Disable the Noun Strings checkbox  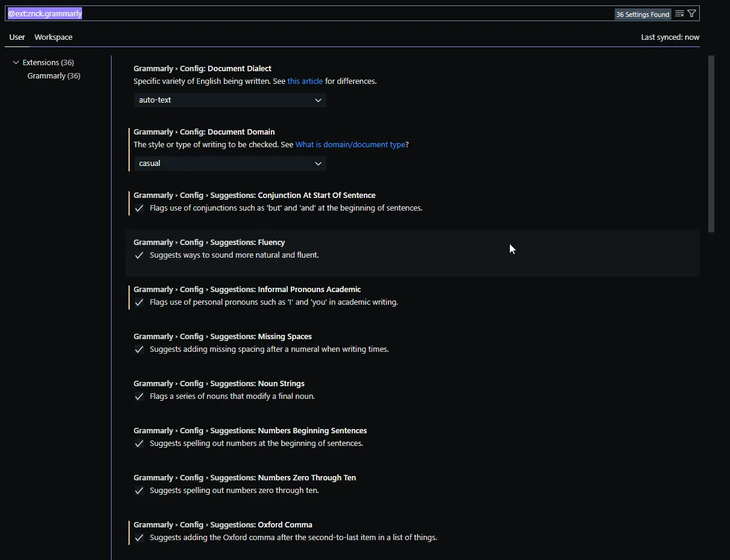(x=139, y=396)
